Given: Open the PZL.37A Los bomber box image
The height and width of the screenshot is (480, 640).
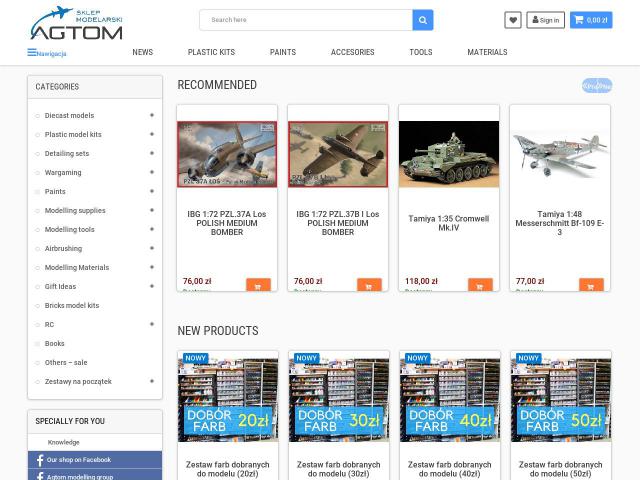Looking at the screenshot, I should pos(227,154).
